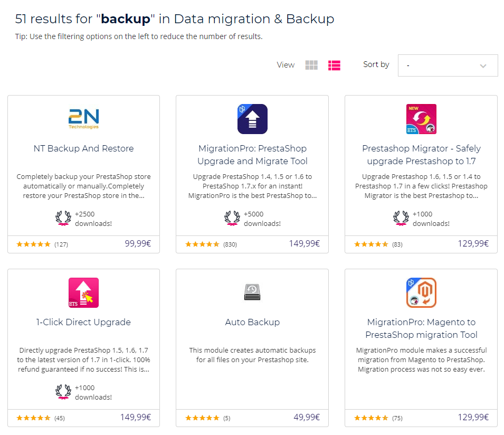This screenshot has width=504, height=435.
Task: Click the 49,99€ Auto Backup price
Action: coord(307,418)
